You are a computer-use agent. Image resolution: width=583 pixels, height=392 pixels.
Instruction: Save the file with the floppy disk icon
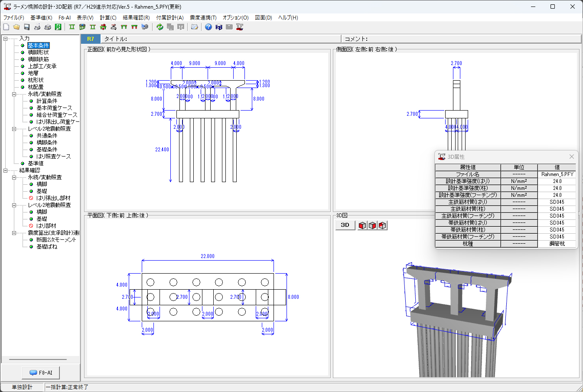pos(27,27)
